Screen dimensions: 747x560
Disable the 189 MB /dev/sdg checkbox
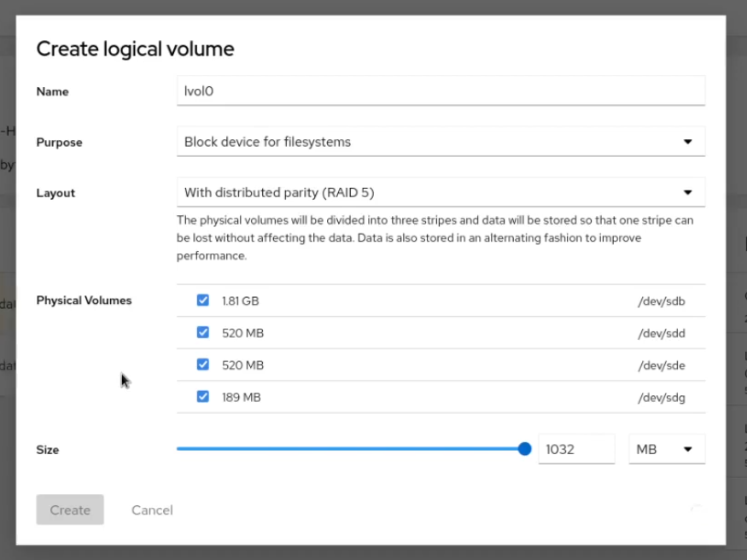(203, 397)
